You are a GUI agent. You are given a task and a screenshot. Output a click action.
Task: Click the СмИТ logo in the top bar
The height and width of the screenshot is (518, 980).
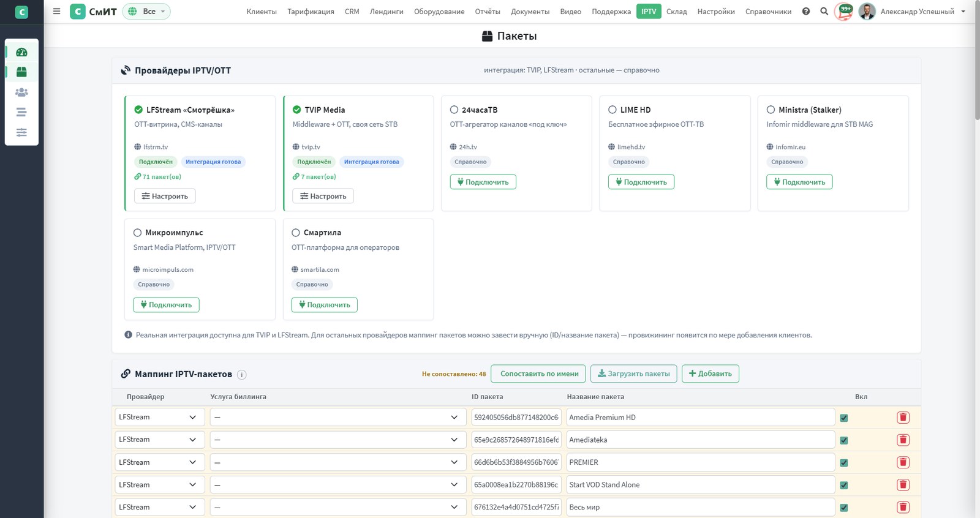point(93,12)
